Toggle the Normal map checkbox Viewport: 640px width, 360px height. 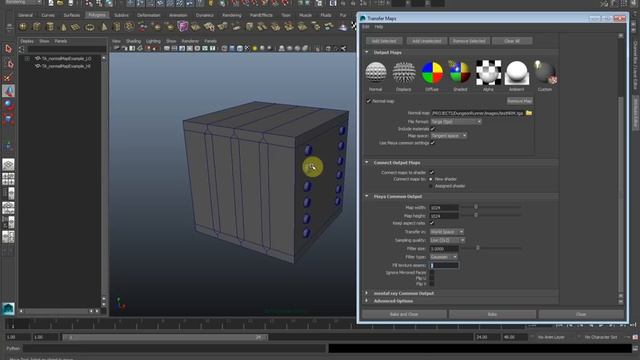[x=369, y=101]
